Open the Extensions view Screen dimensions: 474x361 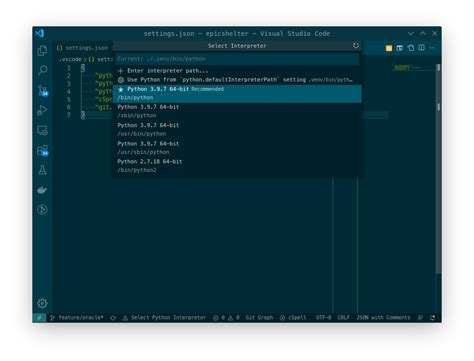[42, 150]
